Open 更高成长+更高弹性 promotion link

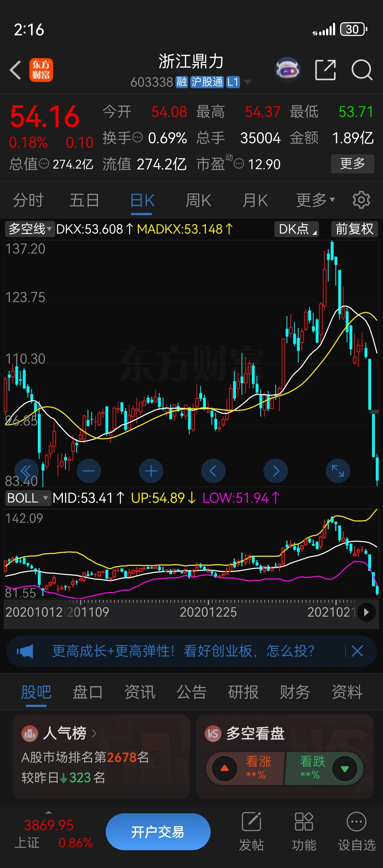point(183,651)
